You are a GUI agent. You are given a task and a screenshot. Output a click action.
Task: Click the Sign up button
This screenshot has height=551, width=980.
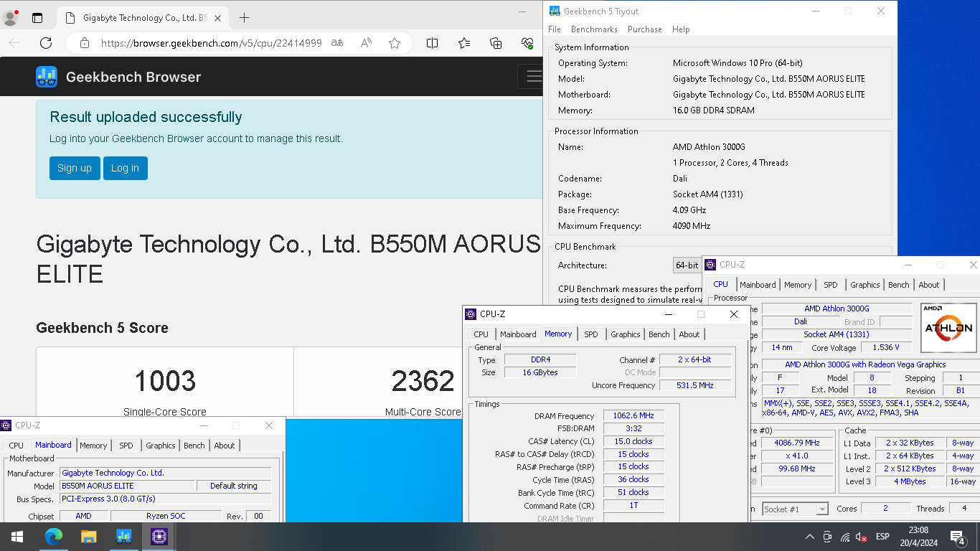coord(75,168)
